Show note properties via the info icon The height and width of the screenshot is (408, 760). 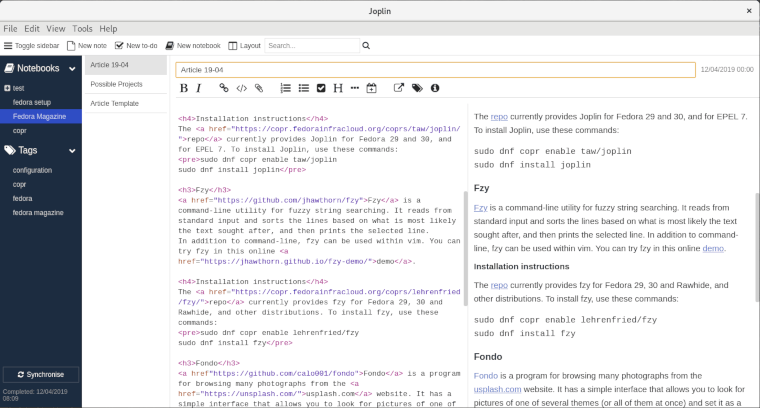point(435,88)
